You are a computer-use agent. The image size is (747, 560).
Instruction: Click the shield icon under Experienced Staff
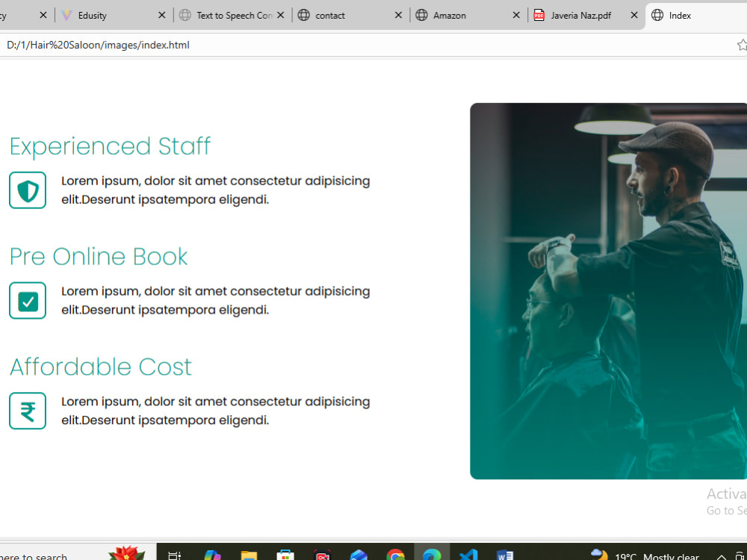(28, 190)
